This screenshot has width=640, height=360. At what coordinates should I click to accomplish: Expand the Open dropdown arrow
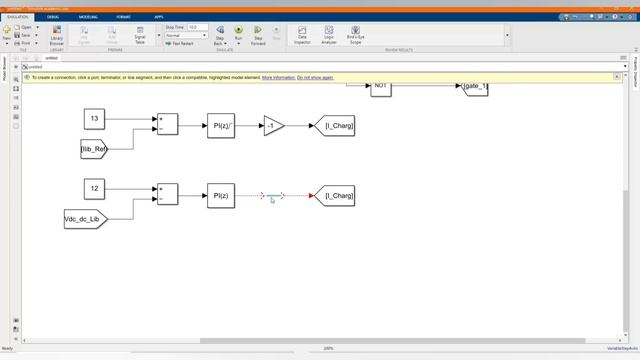coord(38,27)
